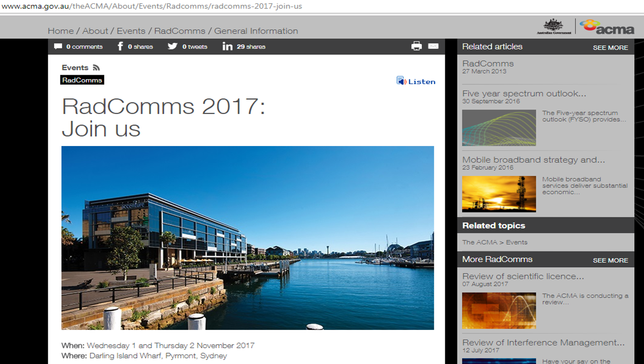Open the comments speech bubble icon

[x=58, y=46]
